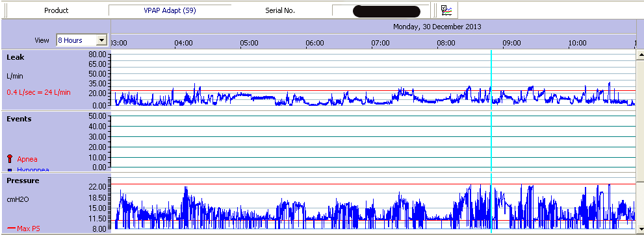Click the 0.4 L/sec = 24 L/min threshold text
This screenshot has height=235, width=644.
pos(38,93)
